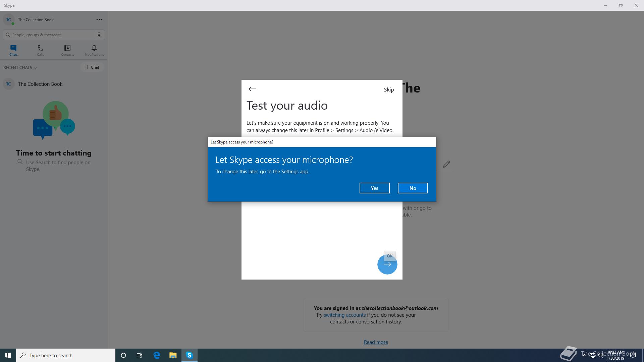Click the blue next arrow button
The height and width of the screenshot is (362, 644).
[x=387, y=264]
